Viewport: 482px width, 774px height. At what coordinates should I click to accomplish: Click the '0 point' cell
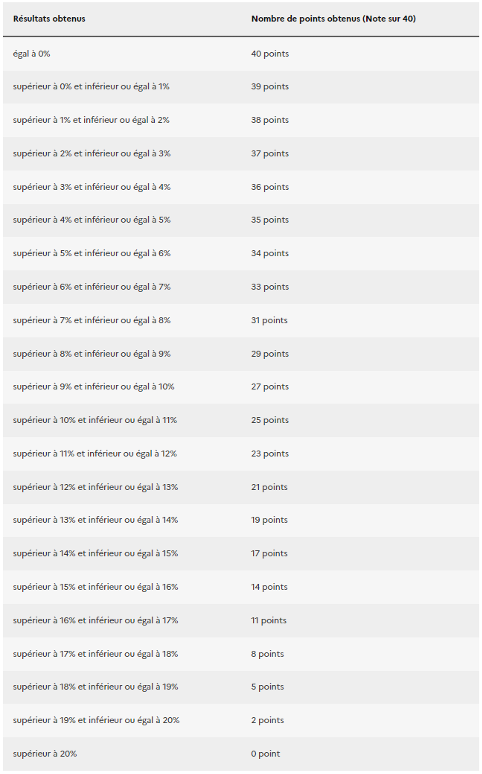coord(265,754)
